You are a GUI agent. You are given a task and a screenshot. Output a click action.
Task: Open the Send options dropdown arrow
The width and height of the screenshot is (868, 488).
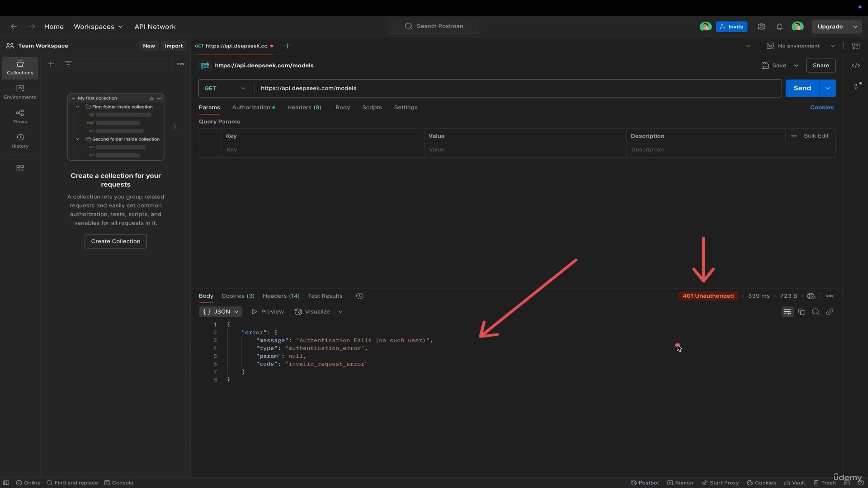point(828,88)
